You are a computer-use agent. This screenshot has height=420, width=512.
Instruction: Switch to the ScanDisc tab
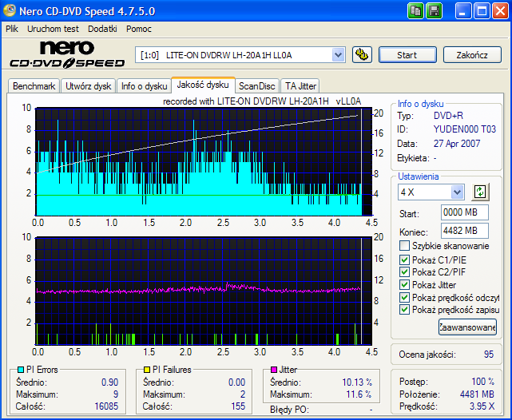[x=257, y=85]
